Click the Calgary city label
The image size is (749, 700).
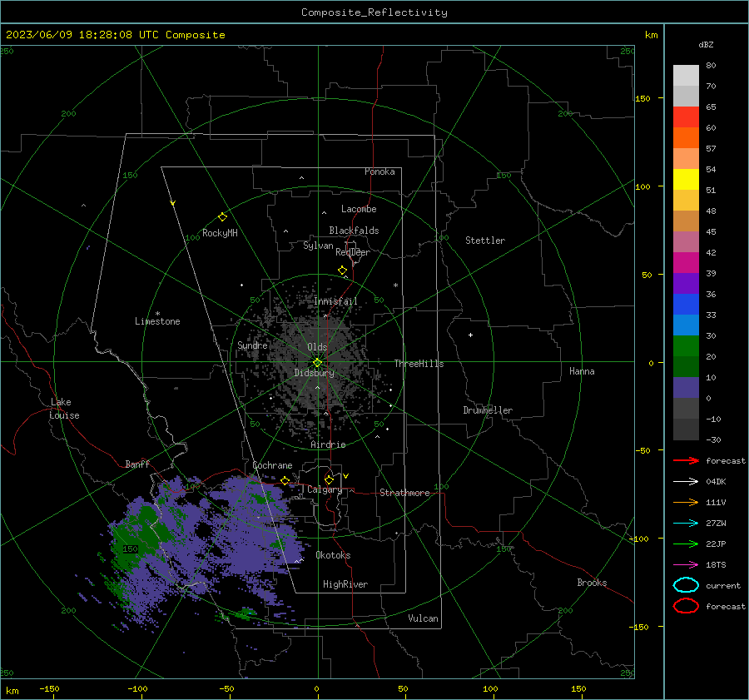click(x=325, y=489)
